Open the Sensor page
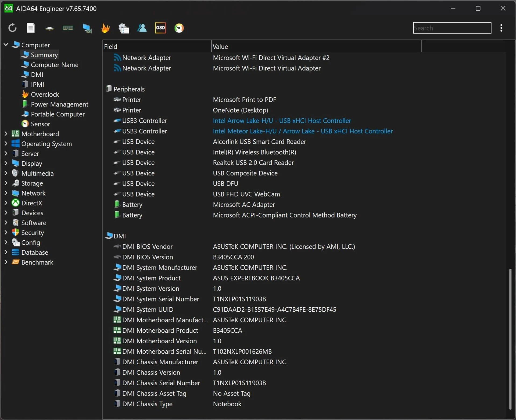Image resolution: width=516 pixels, height=420 pixels. [x=36, y=124]
